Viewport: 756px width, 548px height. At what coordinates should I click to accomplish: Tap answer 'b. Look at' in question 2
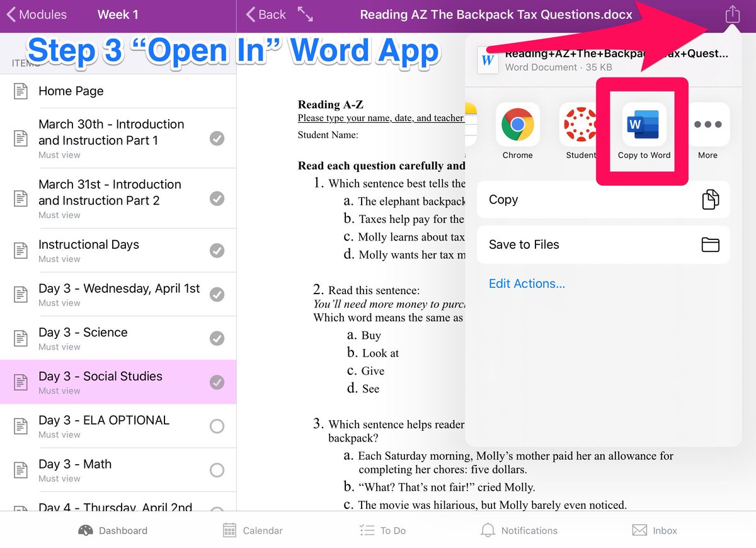(373, 353)
